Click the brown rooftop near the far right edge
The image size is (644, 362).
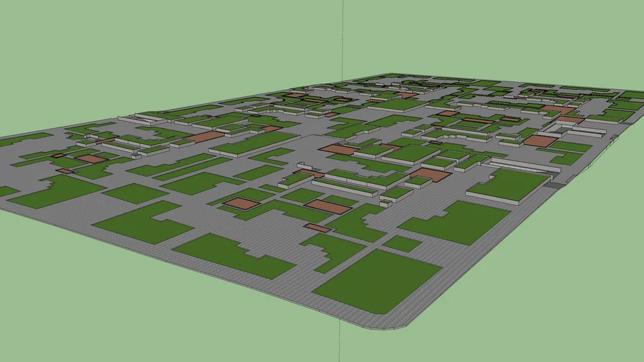[x=541, y=141]
